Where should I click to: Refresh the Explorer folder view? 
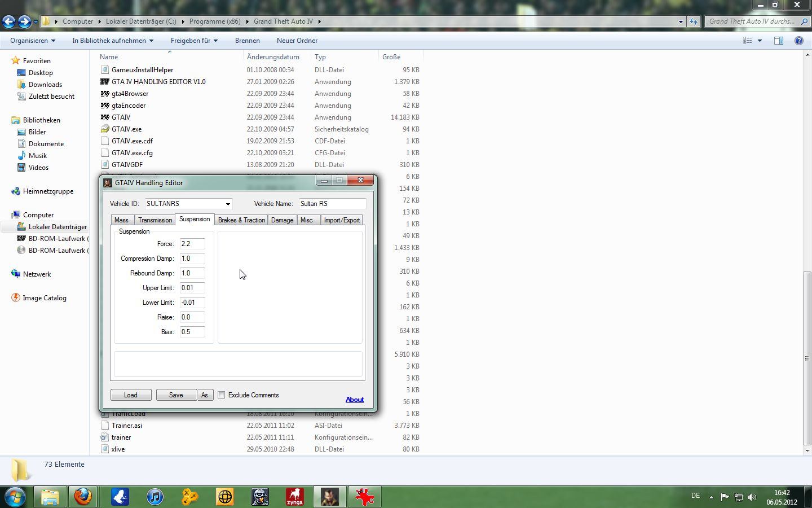(694, 21)
